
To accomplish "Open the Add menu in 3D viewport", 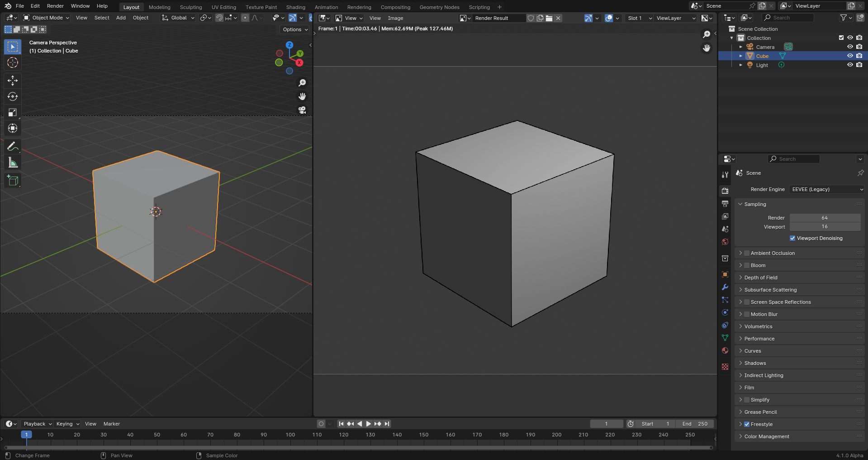I will pyautogui.click(x=121, y=18).
